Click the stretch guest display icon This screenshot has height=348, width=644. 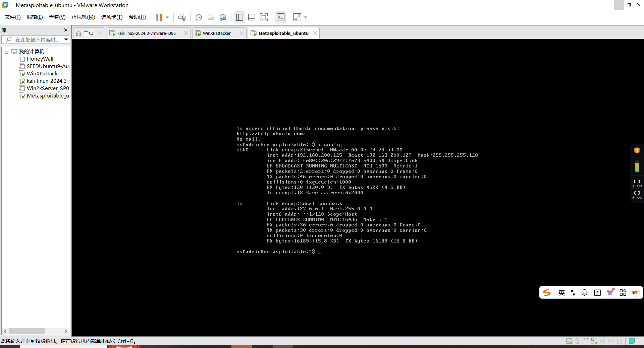tap(297, 17)
